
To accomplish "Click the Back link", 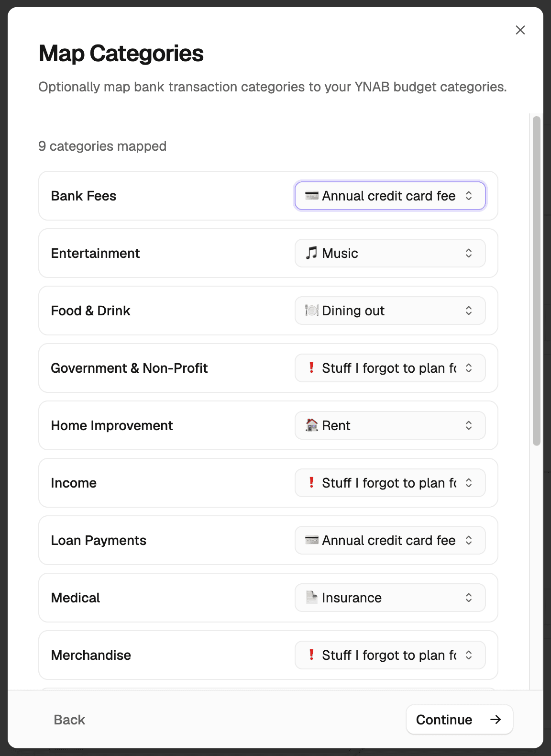I will (69, 719).
